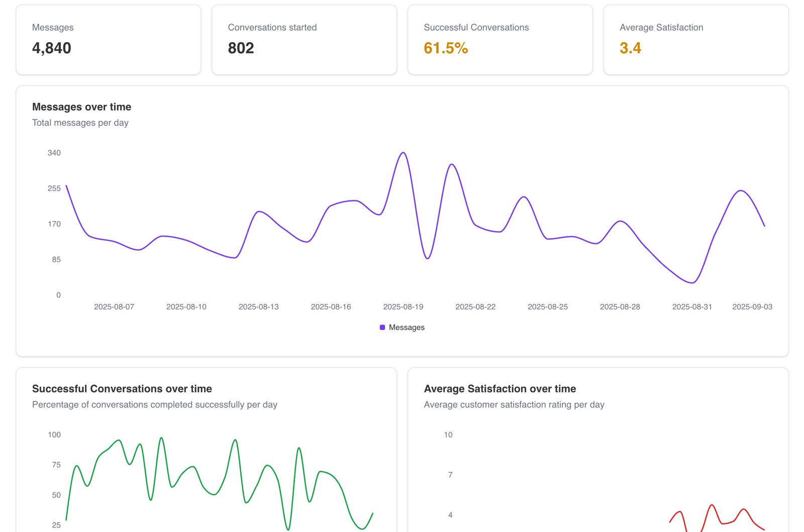Image resolution: width=804 pixels, height=532 pixels.
Task: Click the 100 y-axis label in green chart
Action: pyautogui.click(x=54, y=435)
